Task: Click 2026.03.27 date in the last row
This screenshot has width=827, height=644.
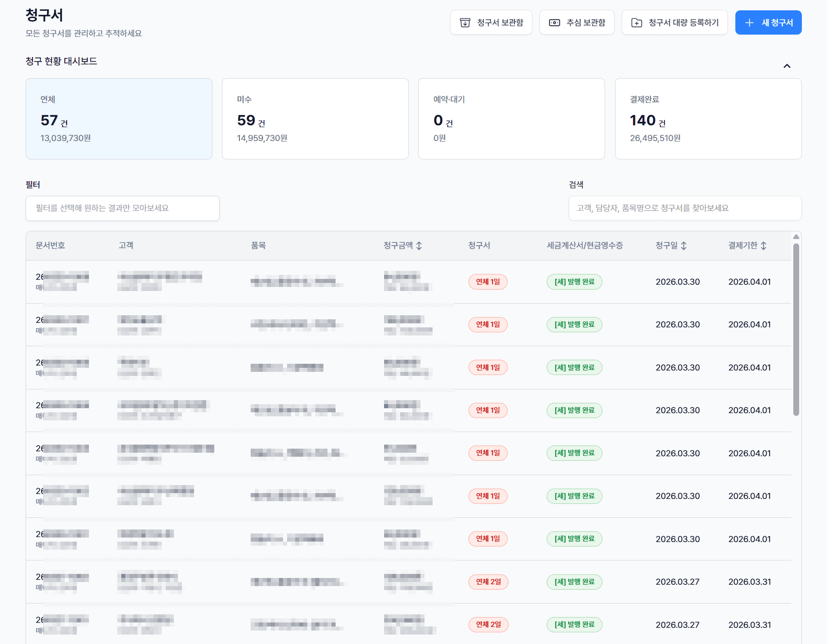Action: click(x=677, y=625)
